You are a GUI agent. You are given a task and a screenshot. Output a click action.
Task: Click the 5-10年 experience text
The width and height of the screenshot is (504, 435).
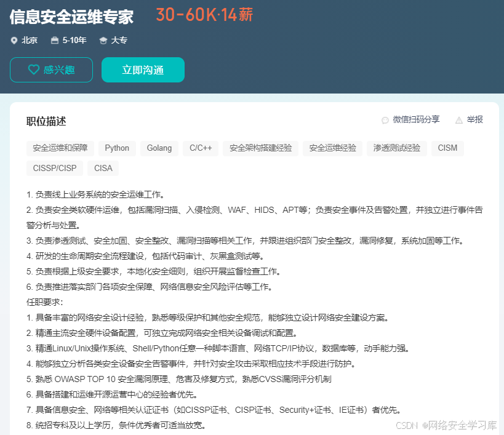click(x=74, y=41)
